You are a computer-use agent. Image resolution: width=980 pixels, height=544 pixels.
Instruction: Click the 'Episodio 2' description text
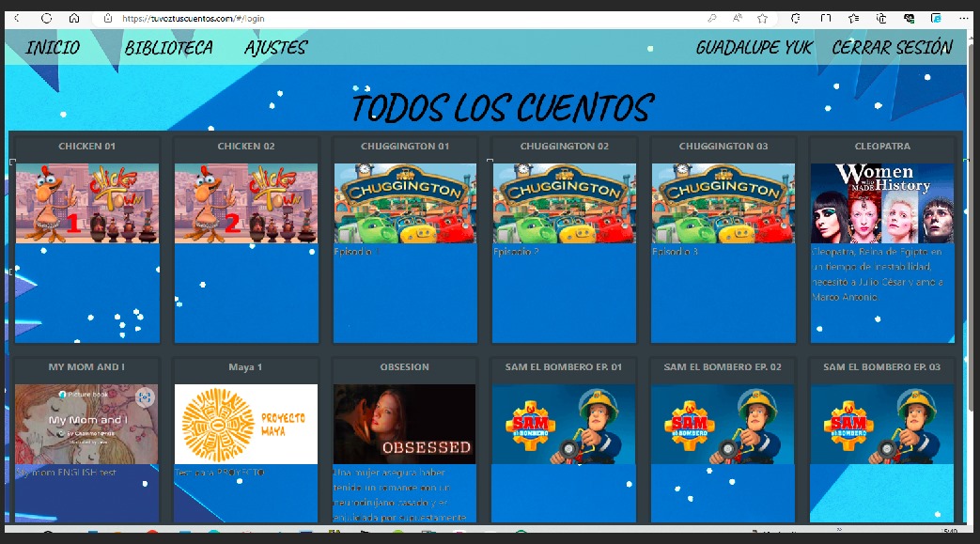tap(516, 252)
